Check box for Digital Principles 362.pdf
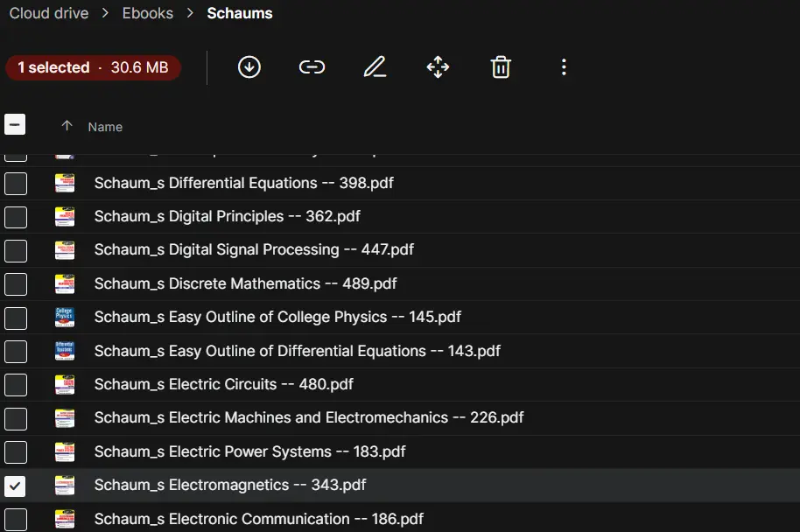This screenshot has height=532, width=800. tap(16, 217)
